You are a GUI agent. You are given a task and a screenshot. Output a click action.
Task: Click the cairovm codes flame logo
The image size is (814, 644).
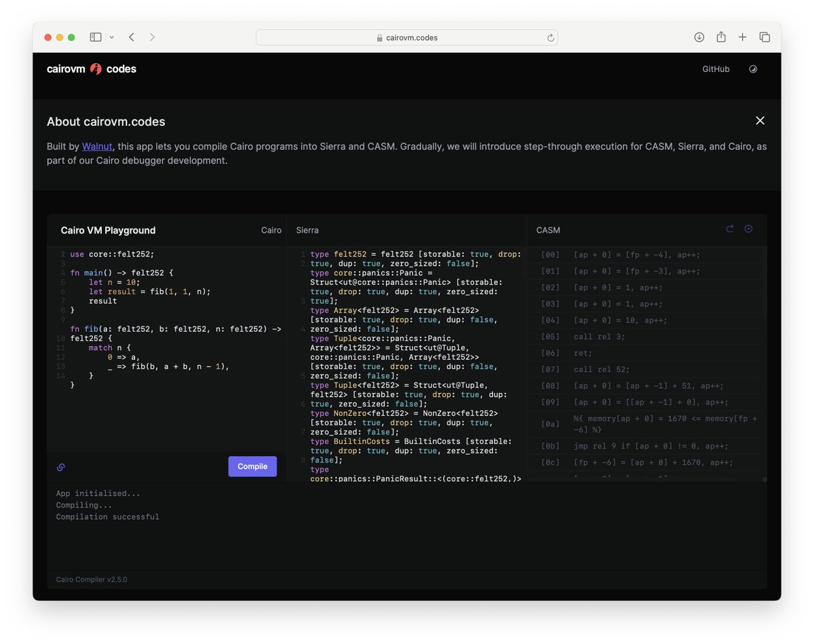click(x=96, y=69)
